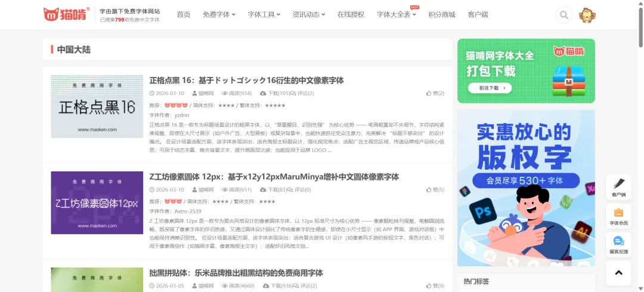Image resolution: width=644 pixels, height=292 pixels.
Task: Click 下载(936) for 拙黑拼贴体
Action: 277,286
